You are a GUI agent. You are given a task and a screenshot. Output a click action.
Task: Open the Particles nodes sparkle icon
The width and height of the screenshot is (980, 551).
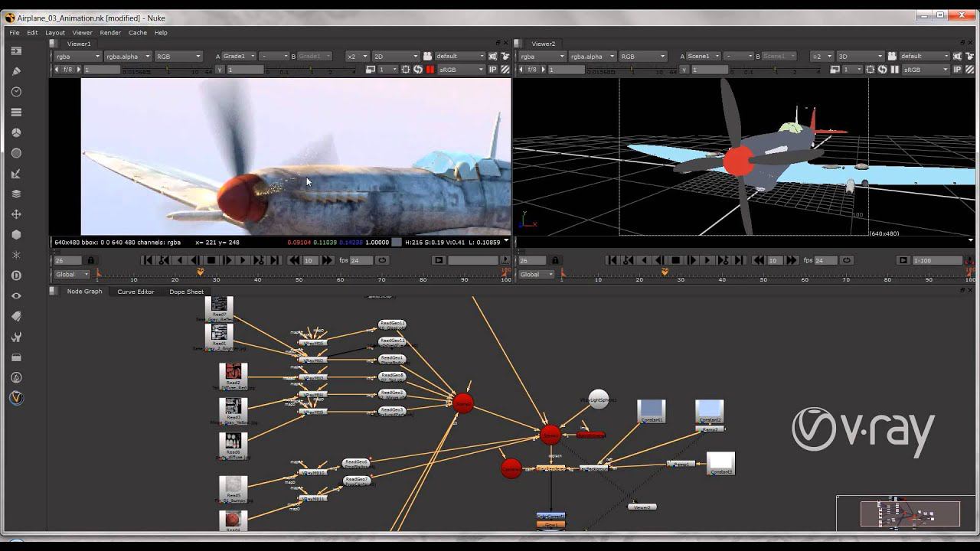pos(16,255)
